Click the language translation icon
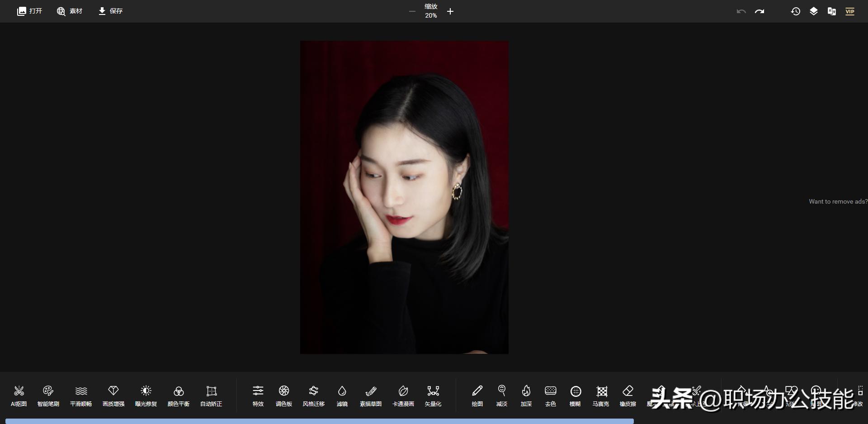The width and height of the screenshot is (868, 424). (x=832, y=11)
